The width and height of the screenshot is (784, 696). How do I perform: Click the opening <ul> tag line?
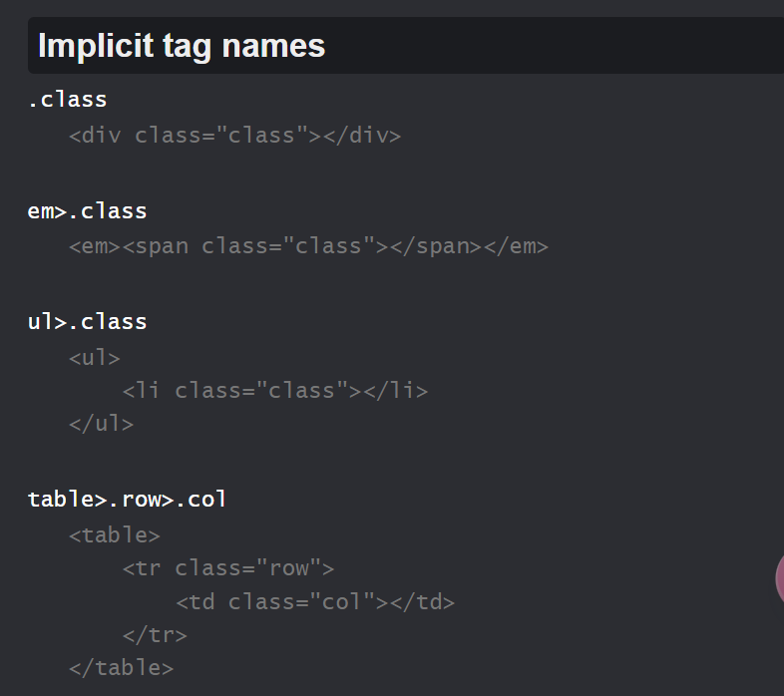pyautogui.click(x=95, y=358)
